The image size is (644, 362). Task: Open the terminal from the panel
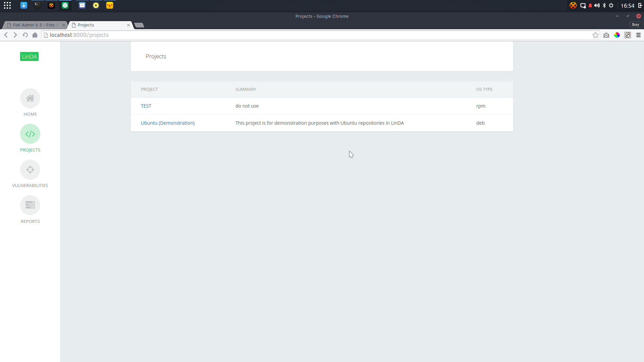(38, 5)
